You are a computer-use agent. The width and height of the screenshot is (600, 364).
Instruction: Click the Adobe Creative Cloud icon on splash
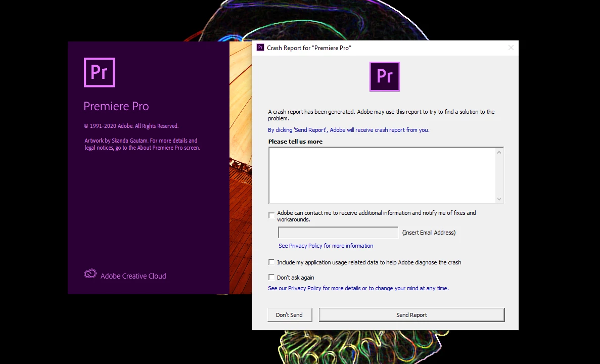click(90, 274)
